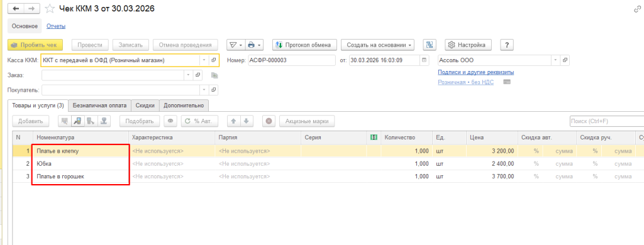Image resolution: width=644 pixels, height=245 pixels.
Task: Click the Розничная • без НДС link
Action: [466, 82]
